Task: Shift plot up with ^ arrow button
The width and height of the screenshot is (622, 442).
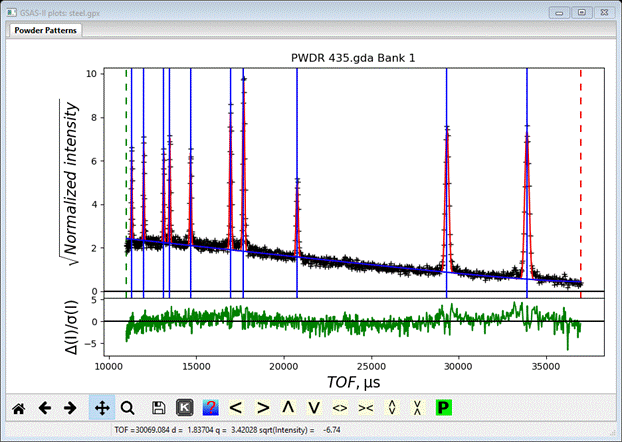Action: [x=288, y=408]
